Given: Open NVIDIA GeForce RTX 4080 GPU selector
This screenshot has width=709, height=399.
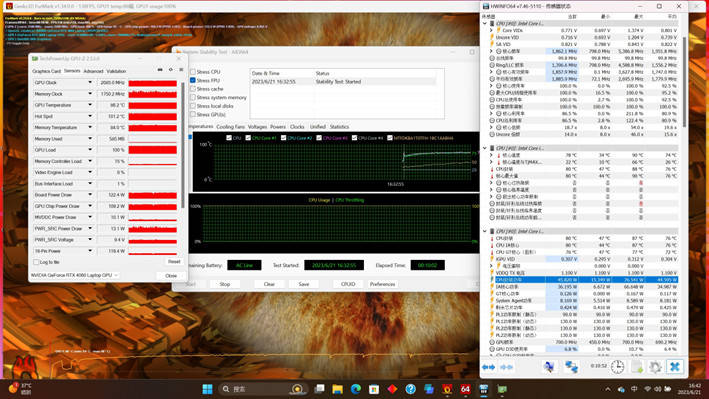Looking at the screenshot, I should pos(75,275).
